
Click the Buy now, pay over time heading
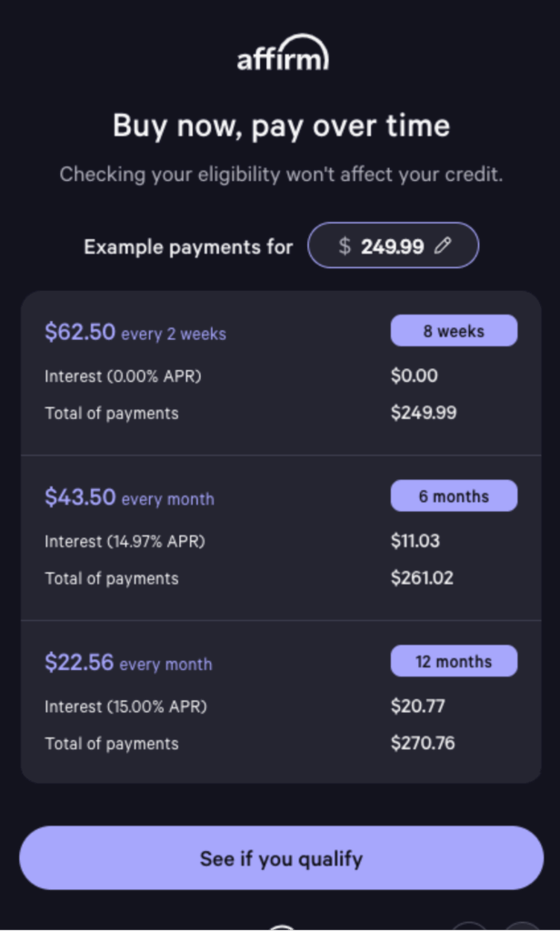tap(281, 125)
